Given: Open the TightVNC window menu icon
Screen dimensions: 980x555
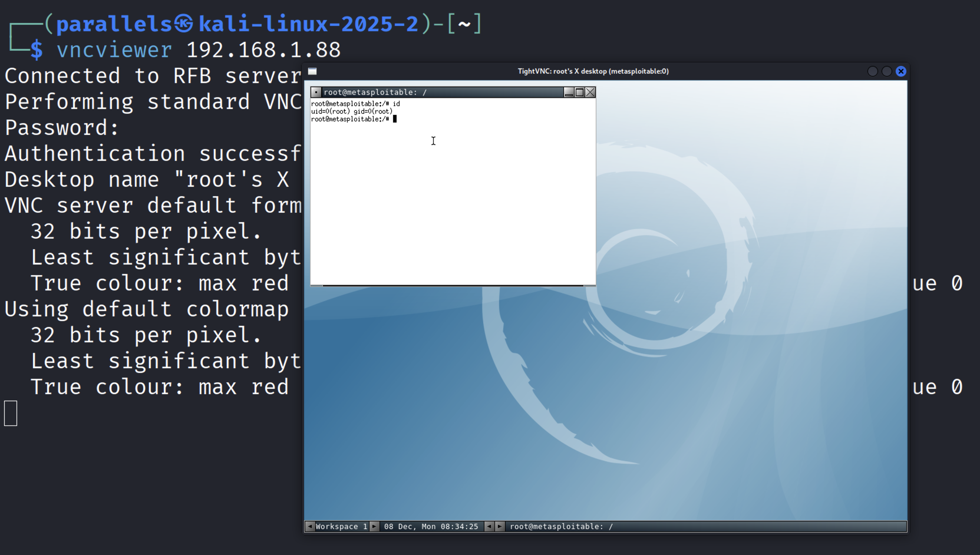Looking at the screenshot, I should 313,71.
